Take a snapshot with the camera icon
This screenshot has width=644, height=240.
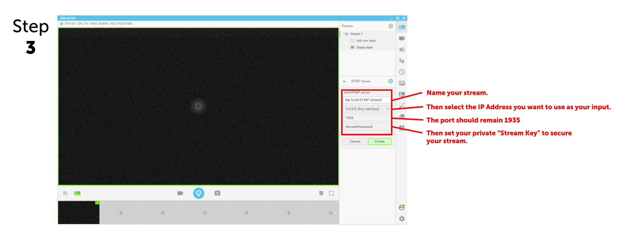[217, 193]
